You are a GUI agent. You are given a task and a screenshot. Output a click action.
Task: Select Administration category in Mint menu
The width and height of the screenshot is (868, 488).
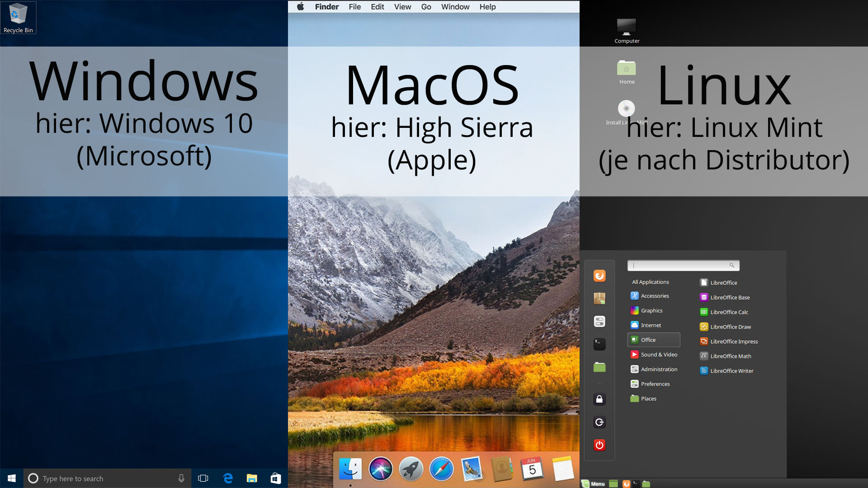(654, 369)
